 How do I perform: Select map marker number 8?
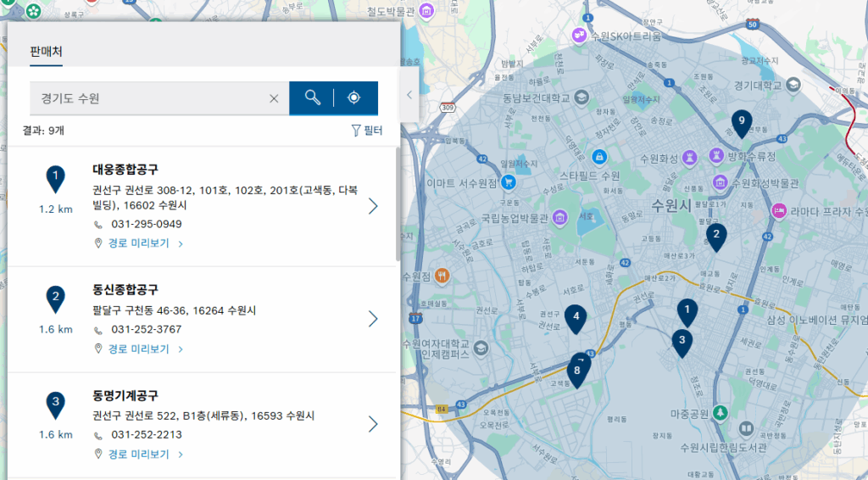click(576, 374)
